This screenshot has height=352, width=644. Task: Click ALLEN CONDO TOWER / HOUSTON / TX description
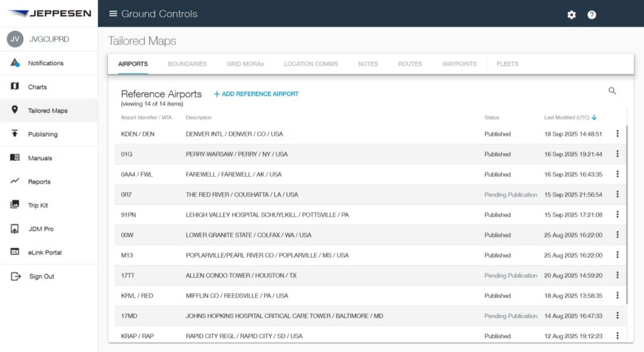[241, 275]
